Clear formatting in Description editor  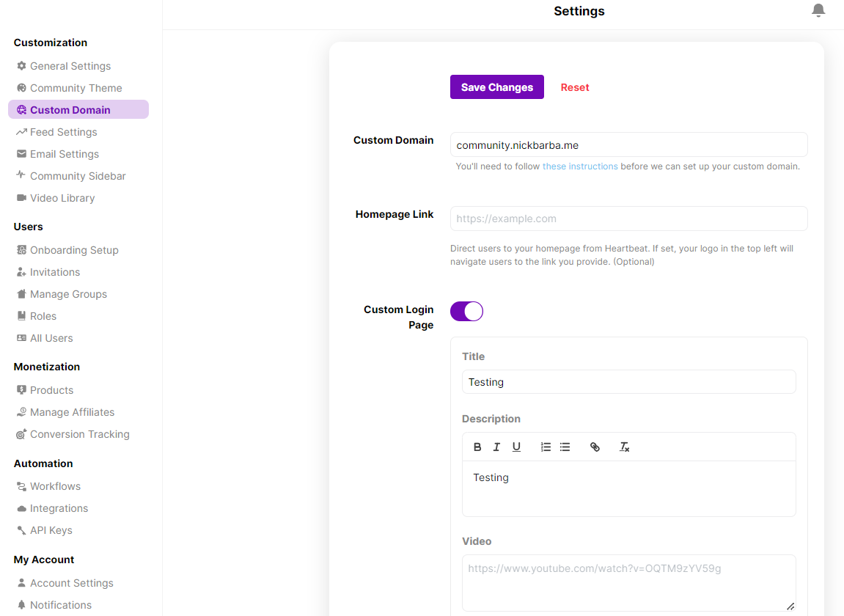[625, 447]
